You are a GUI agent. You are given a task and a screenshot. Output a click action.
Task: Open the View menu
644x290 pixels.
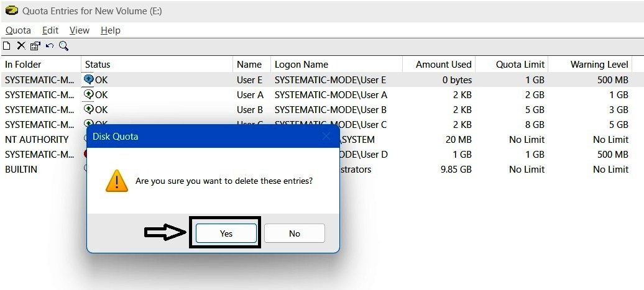coord(80,30)
